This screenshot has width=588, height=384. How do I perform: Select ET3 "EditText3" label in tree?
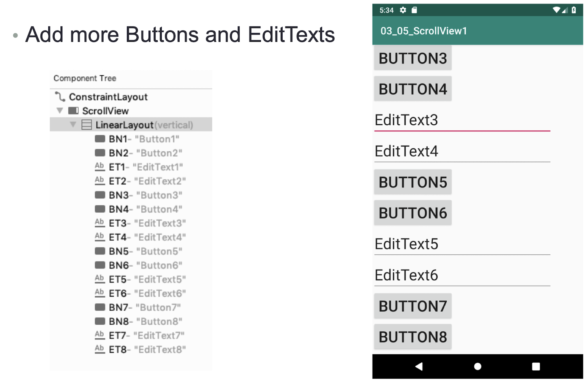point(147,223)
